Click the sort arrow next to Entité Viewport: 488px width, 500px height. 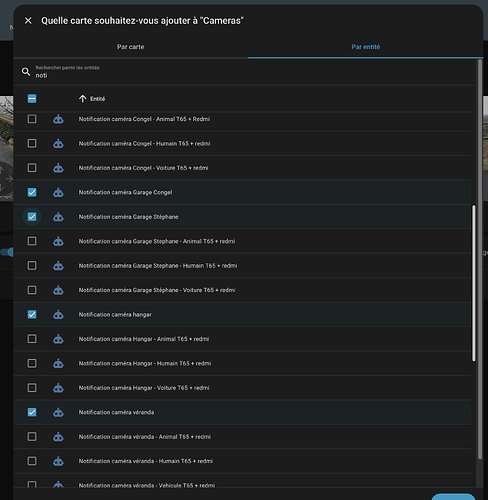pyautogui.click(x=82, y=99)
